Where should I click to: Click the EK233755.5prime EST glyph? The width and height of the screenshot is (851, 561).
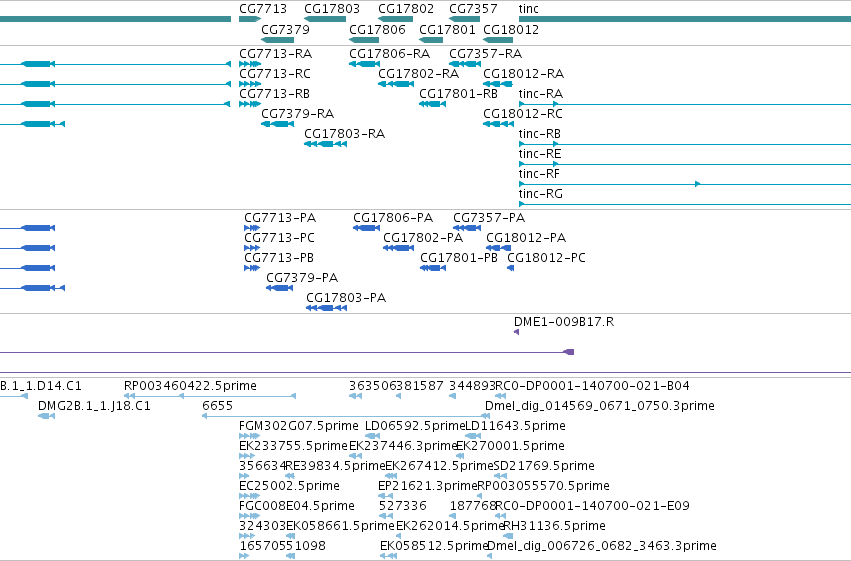(x=247, y=456)
